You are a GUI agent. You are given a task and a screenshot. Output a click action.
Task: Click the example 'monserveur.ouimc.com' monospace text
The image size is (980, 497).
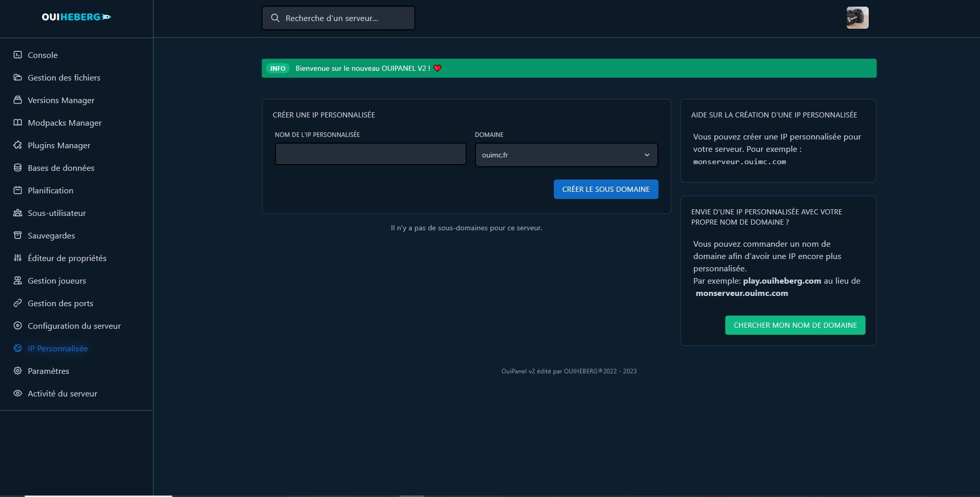click(739, 162)
